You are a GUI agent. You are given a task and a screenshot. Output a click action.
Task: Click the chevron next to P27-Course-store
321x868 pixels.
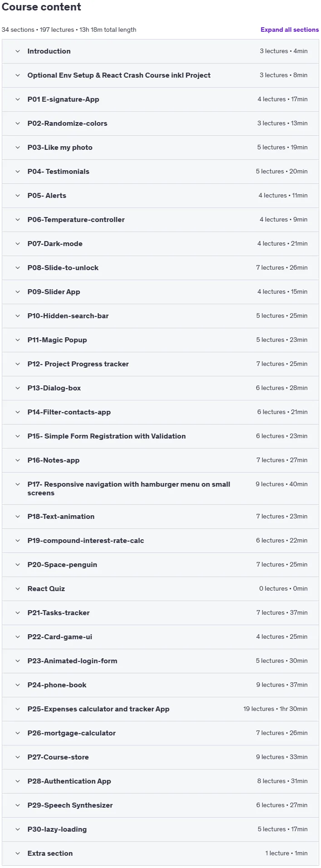18,757
